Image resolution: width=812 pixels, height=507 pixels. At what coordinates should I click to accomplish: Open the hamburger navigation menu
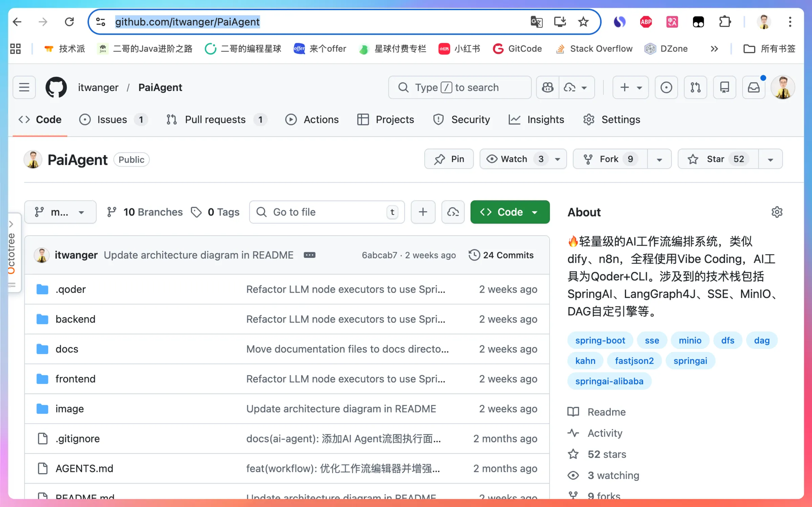tap(24, 87)
